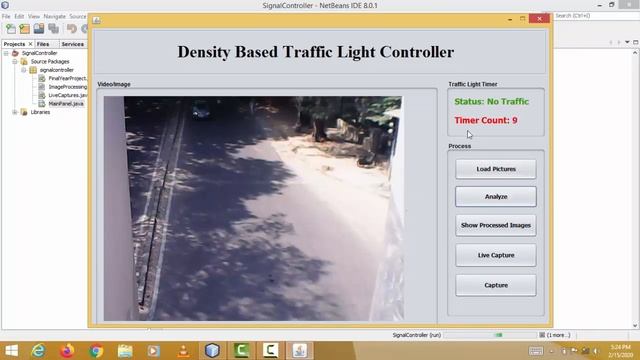Click the Save All toolbar icon
640x360 pixels.
pos(53,29)
